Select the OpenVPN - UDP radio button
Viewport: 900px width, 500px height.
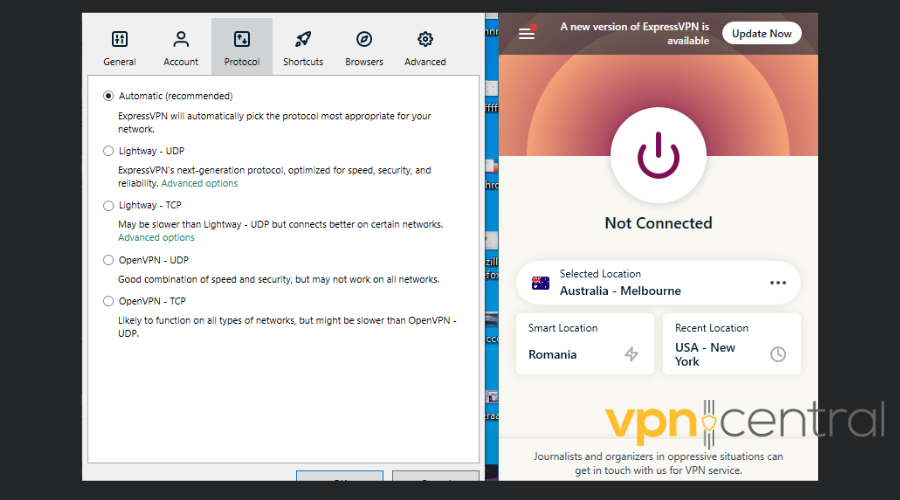(108, 260)
